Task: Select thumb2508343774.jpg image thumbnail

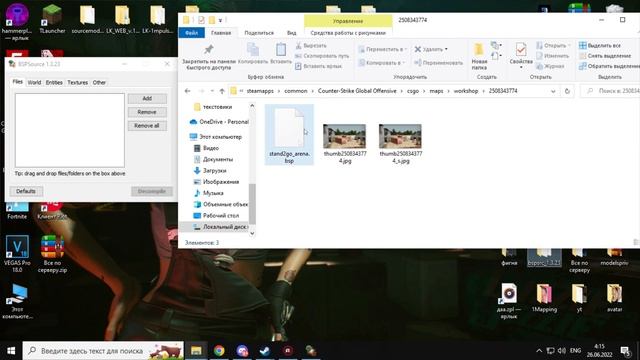Action: click(x=345, y=144)
